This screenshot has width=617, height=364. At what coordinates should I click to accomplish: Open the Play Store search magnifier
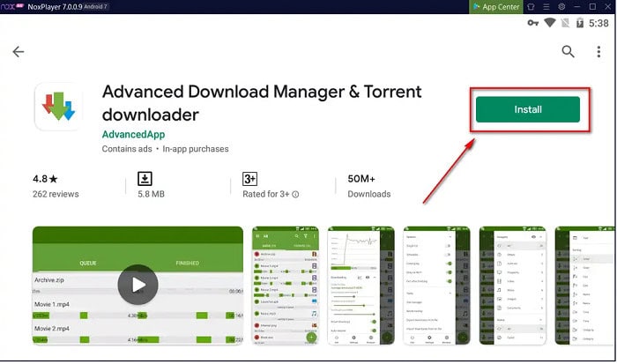click(568, 51)
